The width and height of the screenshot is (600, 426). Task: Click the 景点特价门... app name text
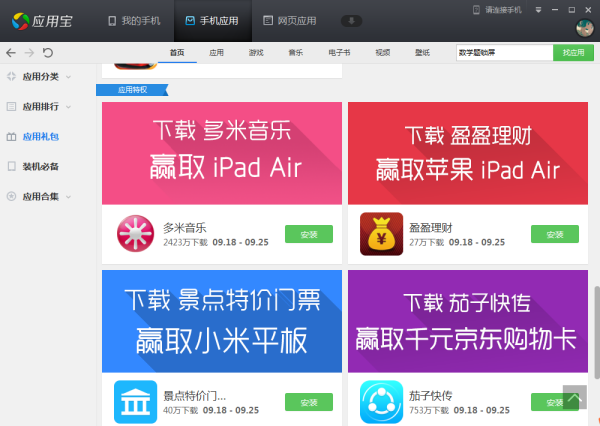click(x=195, y=396)
